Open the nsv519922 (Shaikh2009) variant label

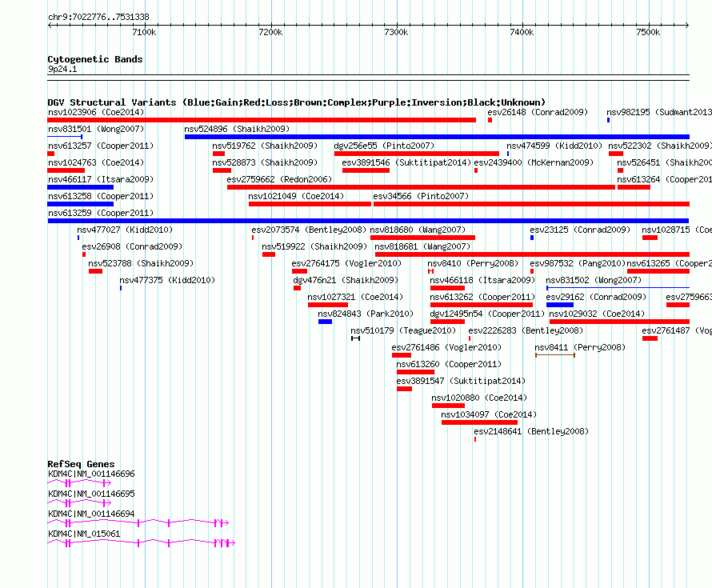click(314, 246)
